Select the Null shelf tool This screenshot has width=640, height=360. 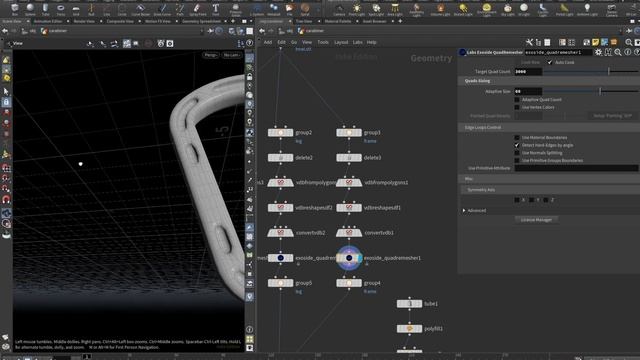coord(91,9)
